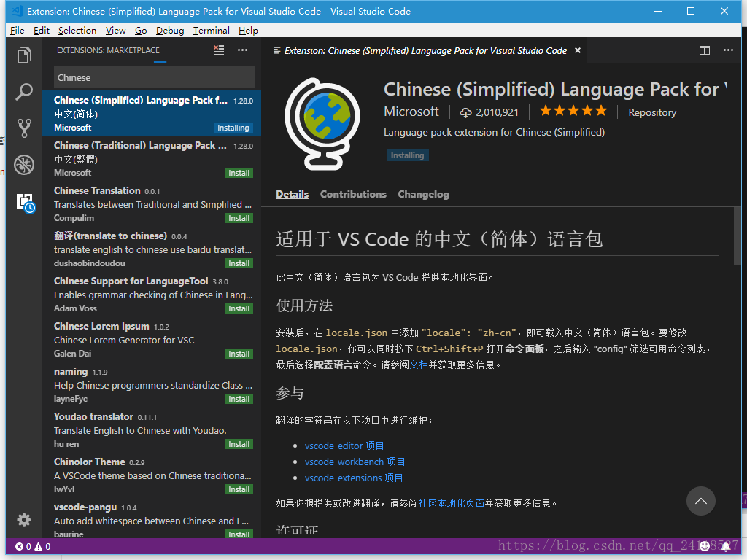The width and height of the screenshot is (747, 560).
Task: Open the Debug view
Action: 24,165
